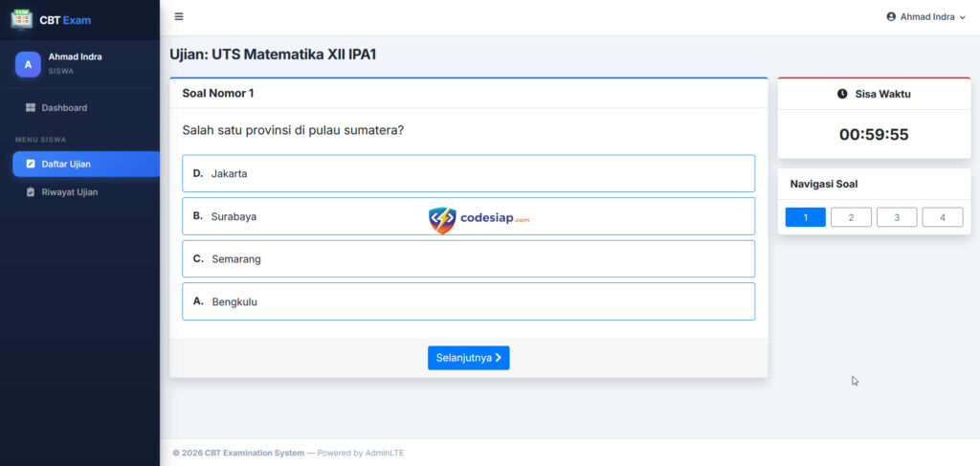Screen dimensions: 980x466
Task: Click the Daftar Ujian edit icon
Action: click(31, 164)
